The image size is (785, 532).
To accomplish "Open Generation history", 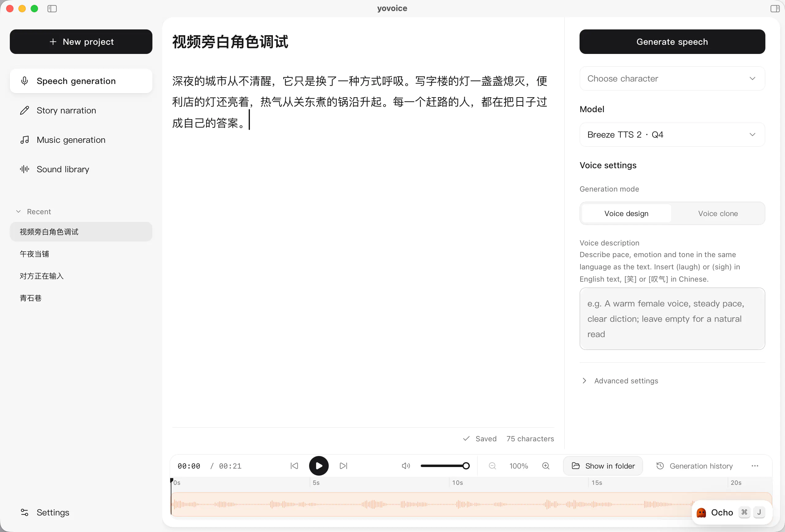I will point(695,466).
